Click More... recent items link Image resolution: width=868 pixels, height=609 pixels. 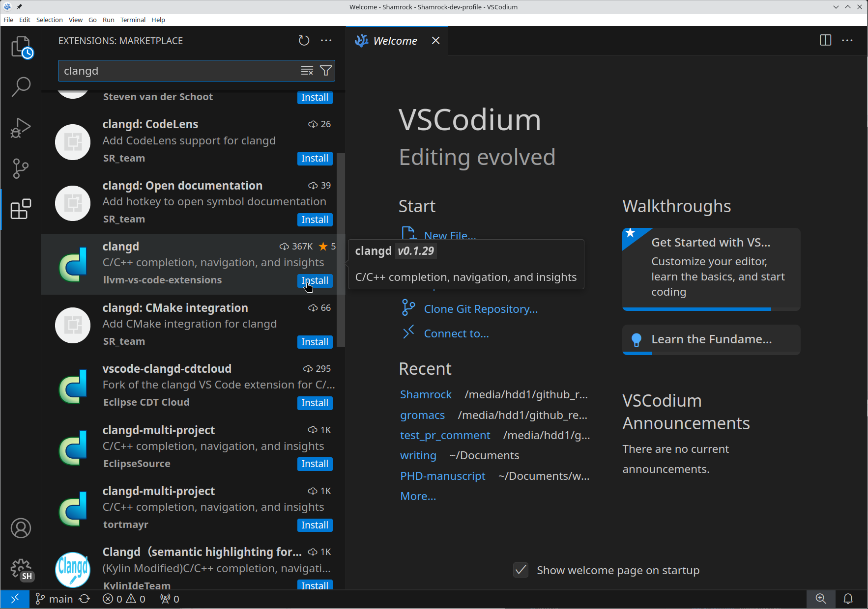click(418, 496)
